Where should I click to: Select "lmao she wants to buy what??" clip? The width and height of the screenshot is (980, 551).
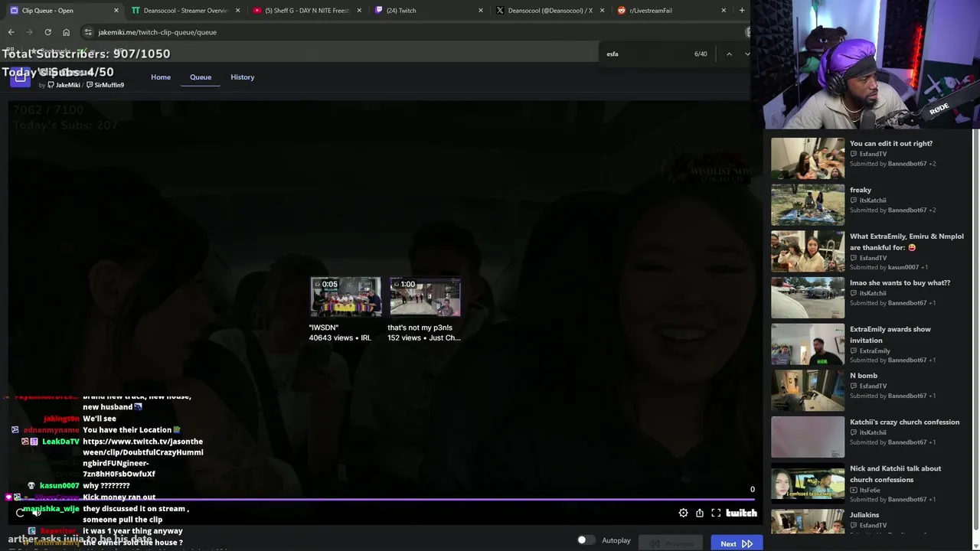[869, 298]
